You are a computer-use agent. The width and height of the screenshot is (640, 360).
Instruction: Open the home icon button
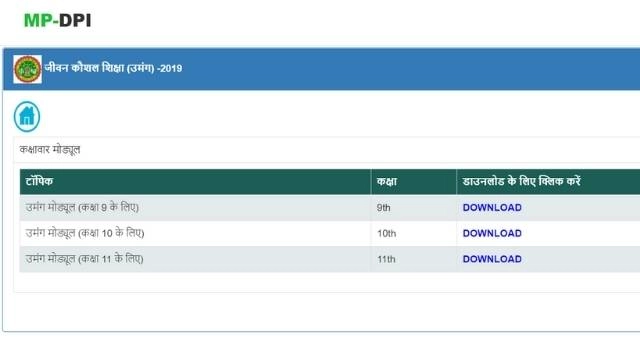click(27, 117)
